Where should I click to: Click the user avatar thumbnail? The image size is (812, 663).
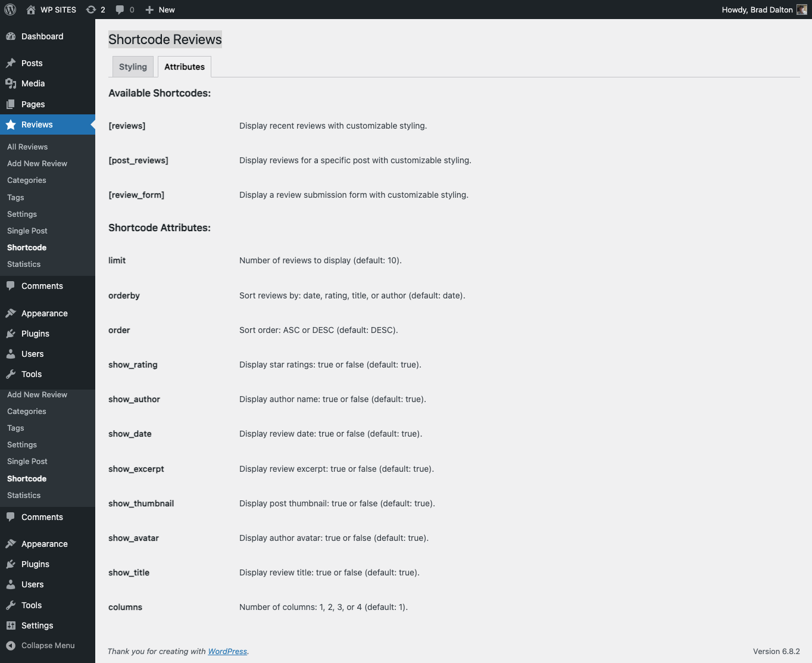pos(802,10)
